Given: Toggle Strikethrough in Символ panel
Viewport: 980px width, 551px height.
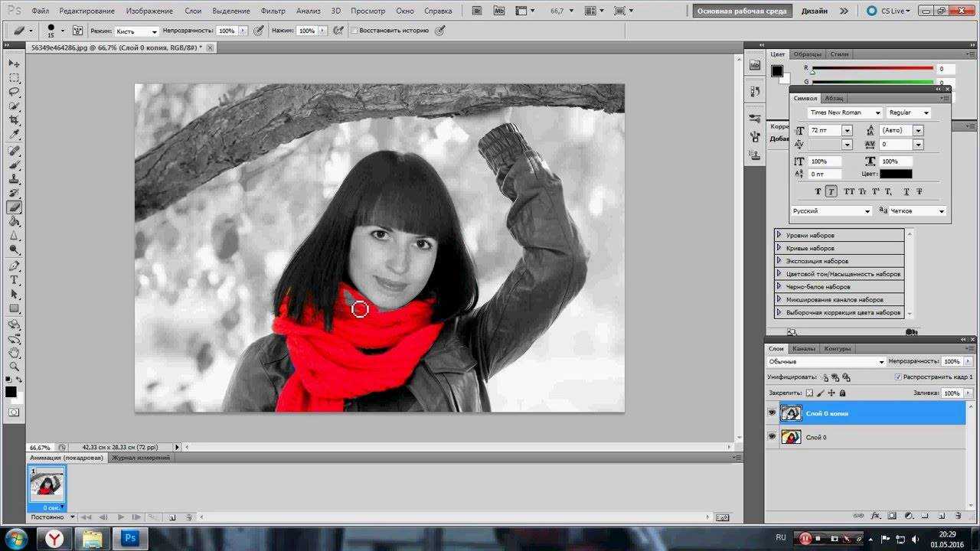Looking at the screenshot, I should pyautogui.click(x=920, y=192).
